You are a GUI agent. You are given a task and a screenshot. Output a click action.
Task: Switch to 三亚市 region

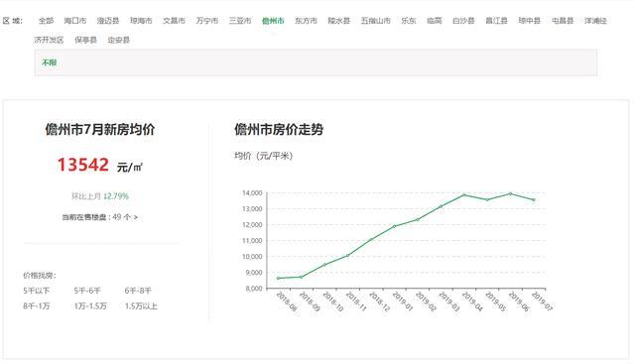click(x=240, y=21)
